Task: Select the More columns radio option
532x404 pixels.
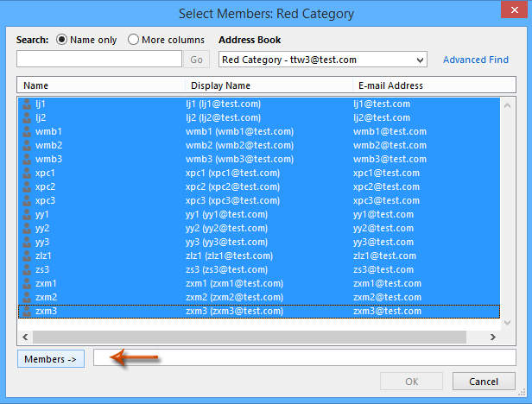Action: click(x=133, y=40)
